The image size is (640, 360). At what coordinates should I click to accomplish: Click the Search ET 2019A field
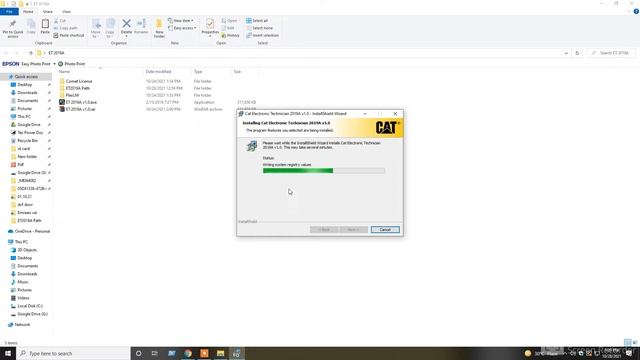click(x=611, y=53)
